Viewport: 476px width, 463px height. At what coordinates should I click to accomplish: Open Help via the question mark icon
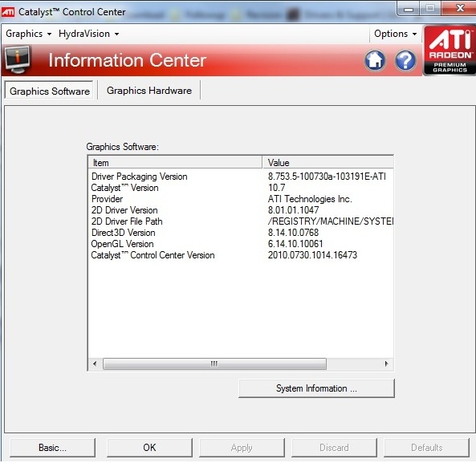[x=405, y=60]
